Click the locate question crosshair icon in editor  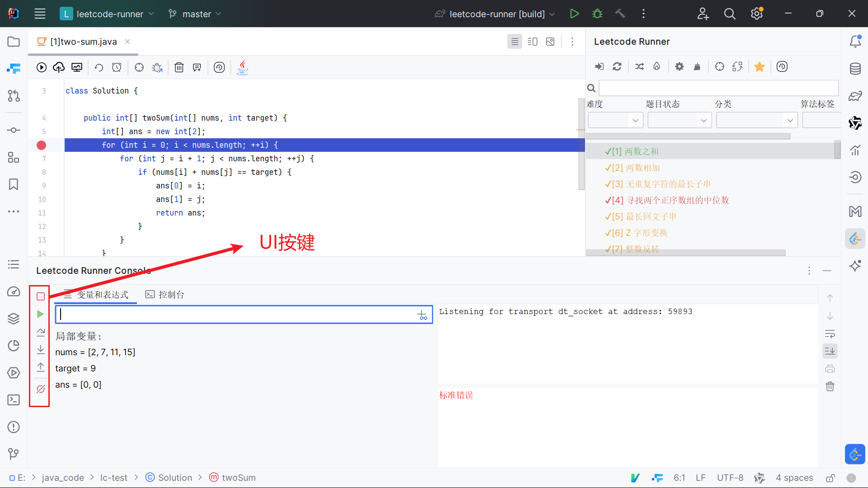(139, 67)
